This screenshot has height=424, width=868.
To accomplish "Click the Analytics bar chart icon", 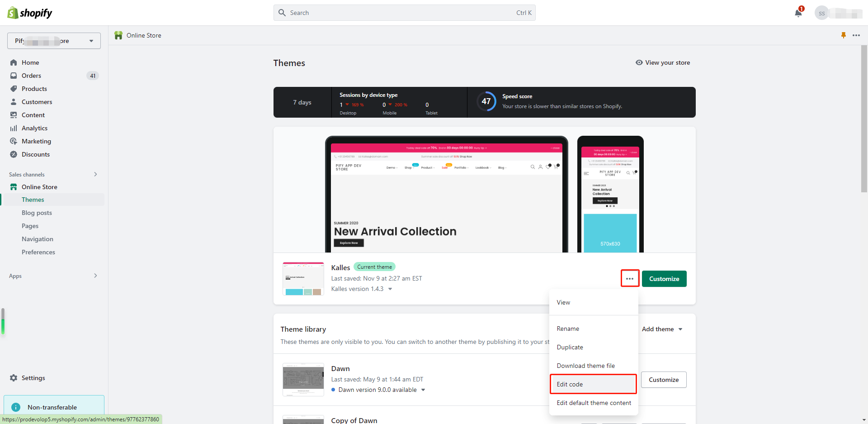I will tap(14, 128).
